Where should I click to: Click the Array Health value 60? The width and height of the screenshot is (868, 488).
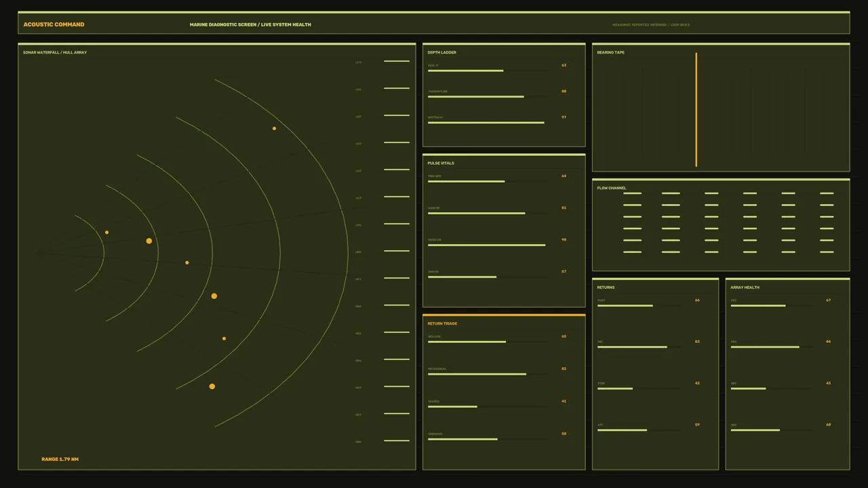pos(828,425)
